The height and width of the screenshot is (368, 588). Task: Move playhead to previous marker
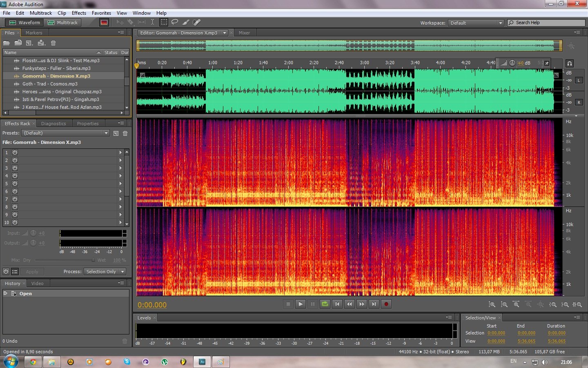tap(337, 304)
